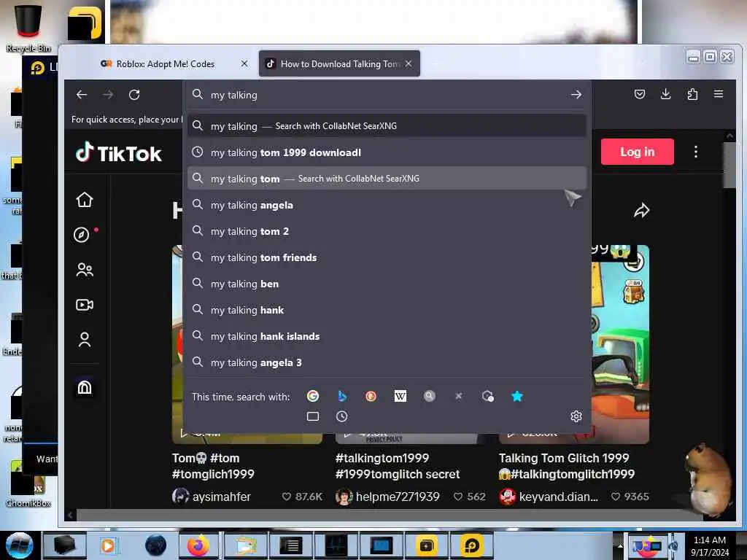
Task: Open Firefox from the taskbar
Action: (x=198, y=545)
